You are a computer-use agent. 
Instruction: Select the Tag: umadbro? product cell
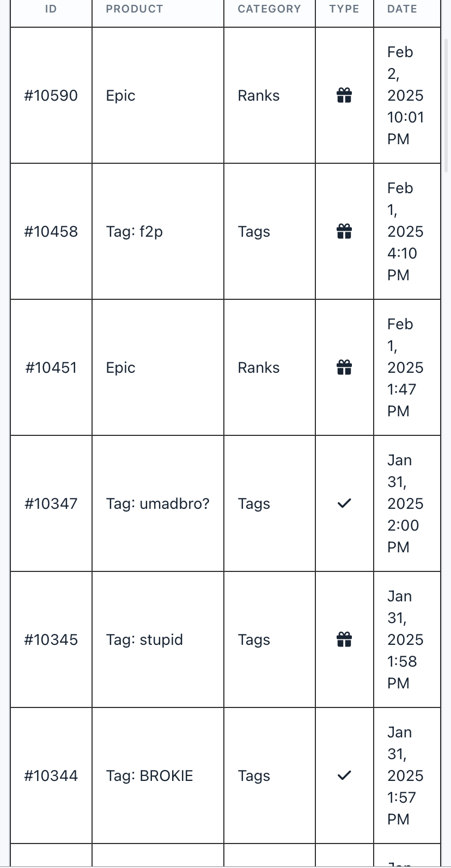158,504
